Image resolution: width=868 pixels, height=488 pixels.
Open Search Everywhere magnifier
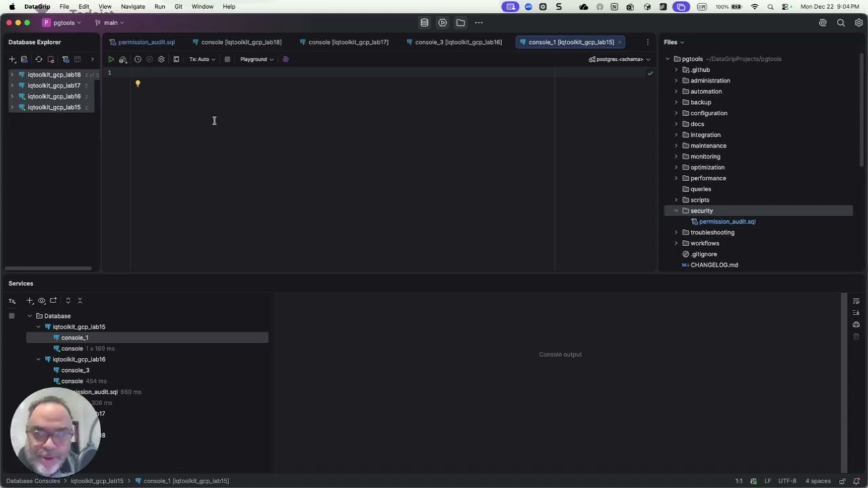tap(841, 22)
